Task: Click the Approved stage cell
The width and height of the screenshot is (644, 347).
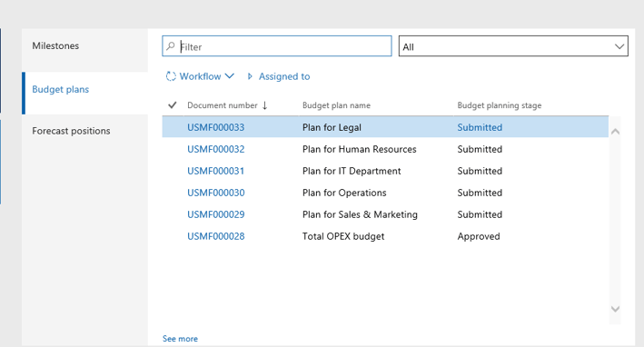Action: point(479,236)
